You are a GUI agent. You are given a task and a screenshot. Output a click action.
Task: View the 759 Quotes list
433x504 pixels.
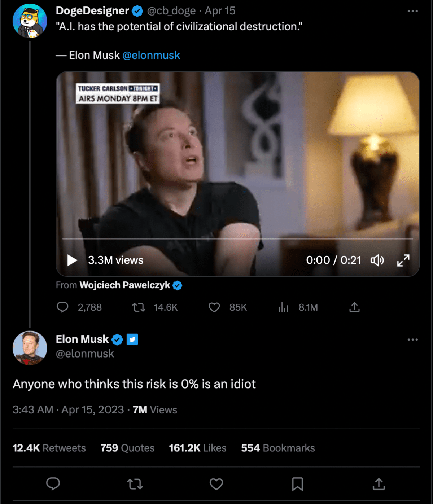coord(127,448)
